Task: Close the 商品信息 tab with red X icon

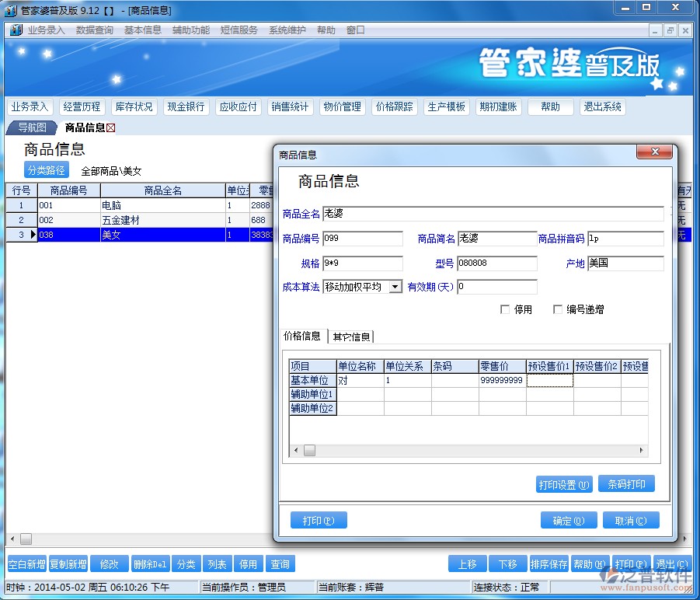Action: point(110,128)
